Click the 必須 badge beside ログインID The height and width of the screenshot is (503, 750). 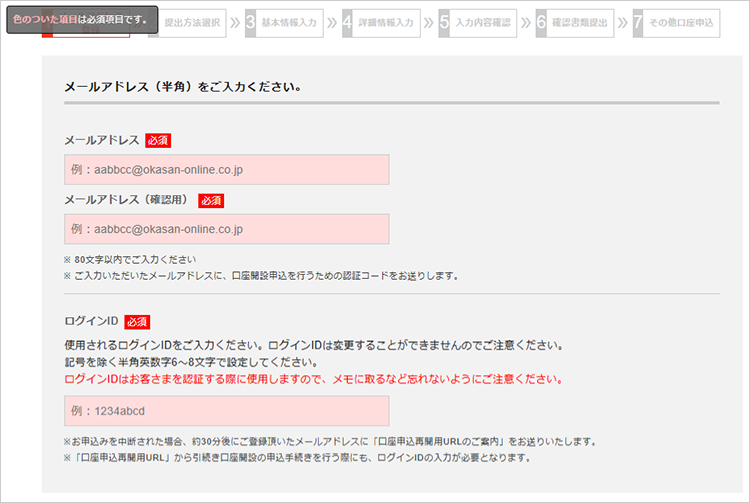pyautogui.click(x=137, y=322)
